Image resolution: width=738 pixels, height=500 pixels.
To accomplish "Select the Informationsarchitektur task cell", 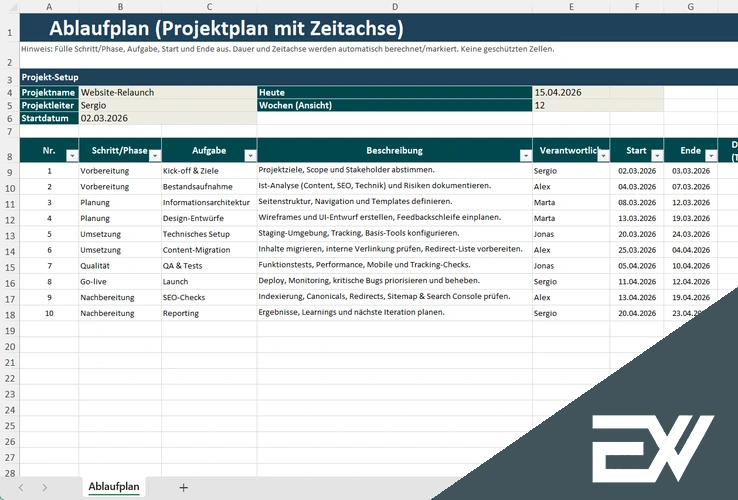I will 209,202.
